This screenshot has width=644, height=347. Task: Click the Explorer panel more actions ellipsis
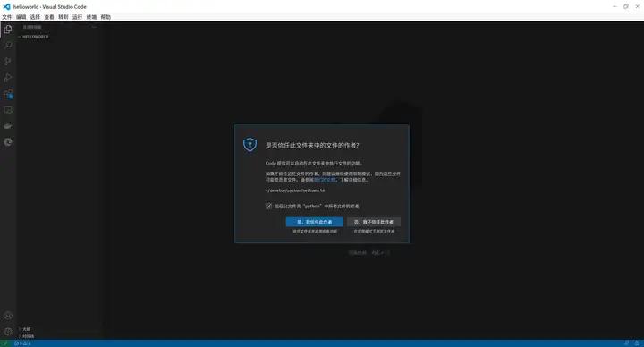94,27
